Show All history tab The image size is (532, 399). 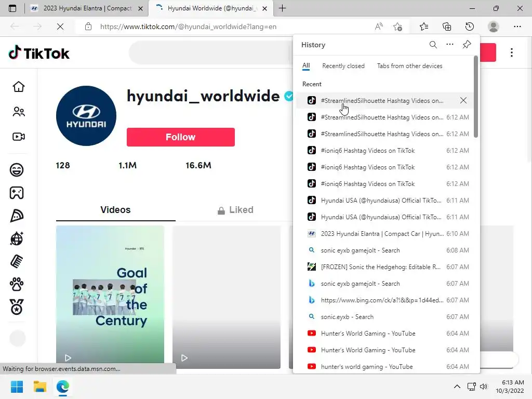[x=306, y=66]
